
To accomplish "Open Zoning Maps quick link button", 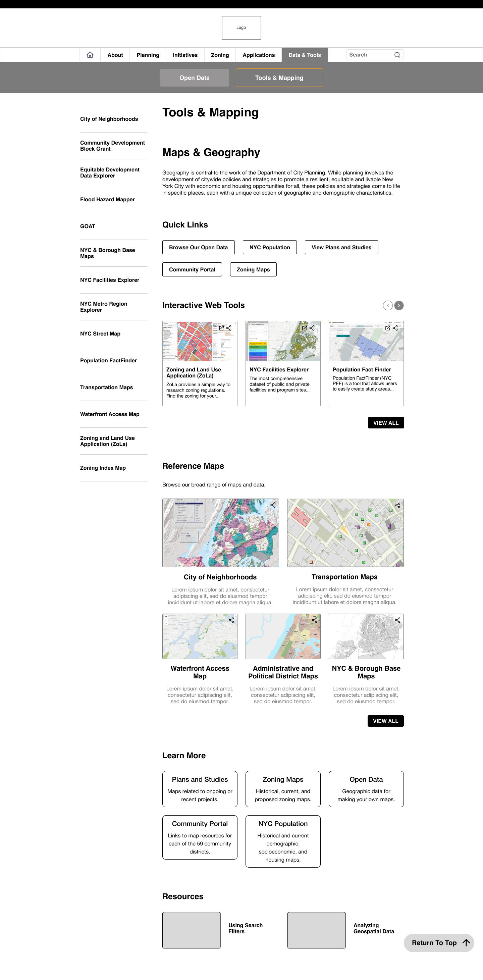I will [253, 269].
